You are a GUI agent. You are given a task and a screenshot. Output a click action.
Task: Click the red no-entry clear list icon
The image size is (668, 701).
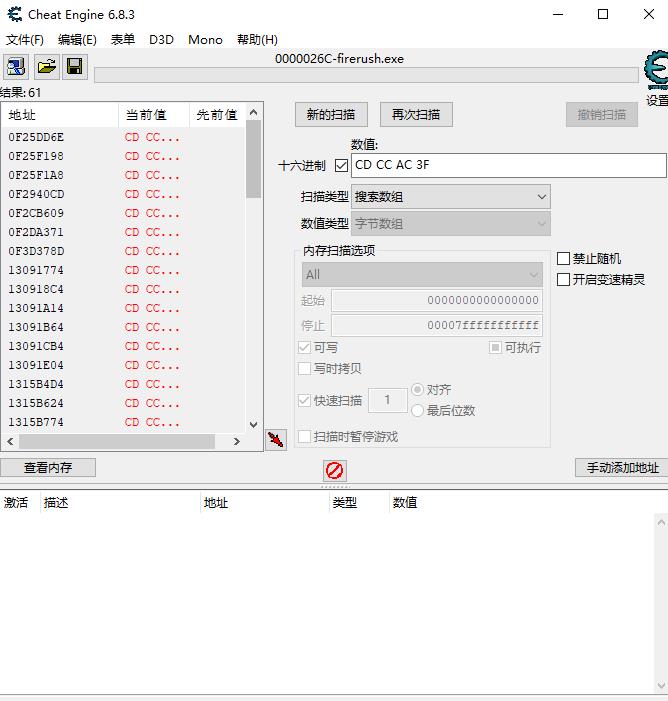(x=334, y=470)
